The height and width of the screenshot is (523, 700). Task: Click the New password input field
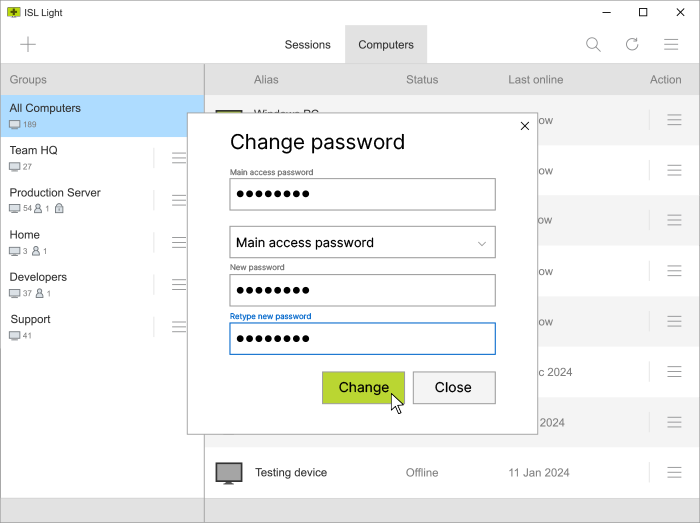(x=362, y=290)
